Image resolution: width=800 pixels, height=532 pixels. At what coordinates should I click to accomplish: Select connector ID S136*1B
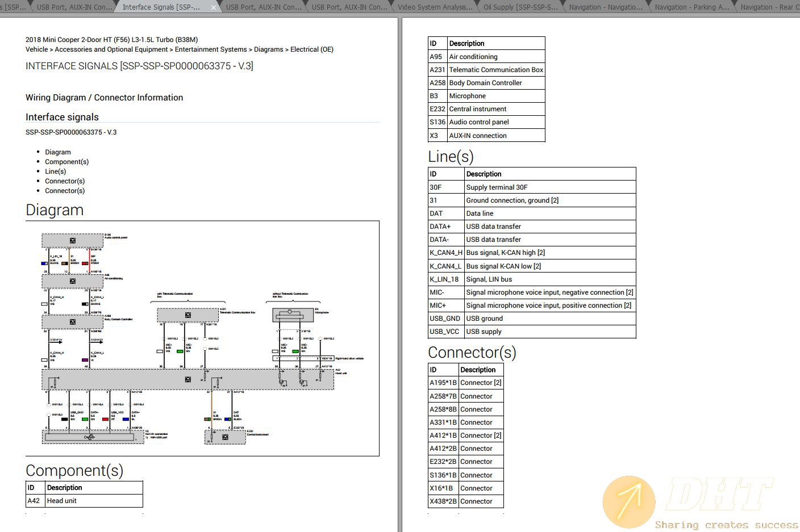pyautogui.click(x=443, y=475)
